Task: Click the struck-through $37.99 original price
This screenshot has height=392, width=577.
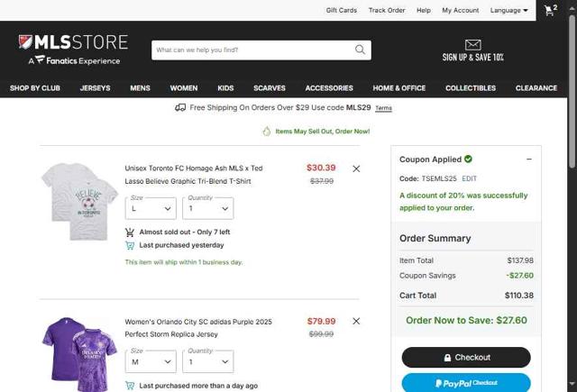Action: pyautogui.click(x=322, y=181)
